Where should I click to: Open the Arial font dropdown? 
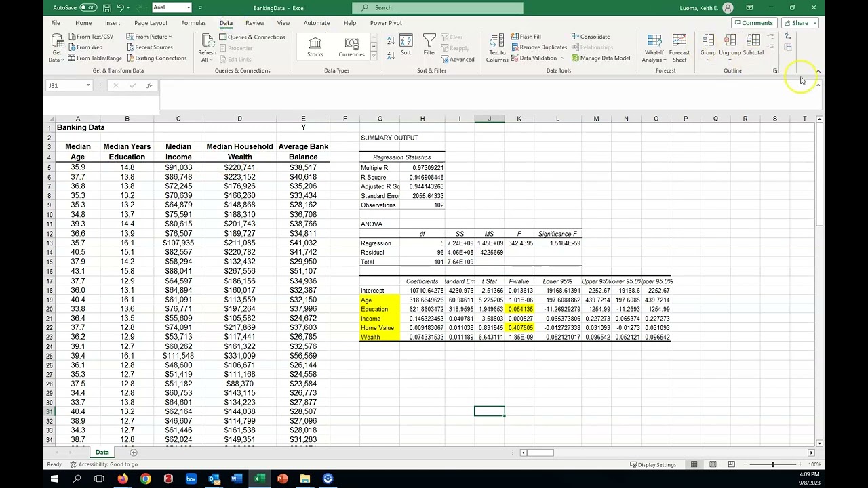[189, 7]
